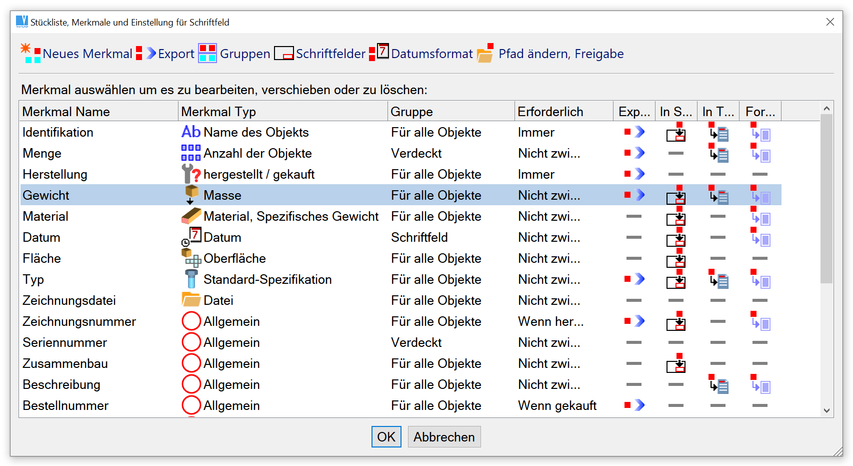Toggle the export flag for Identifikation
Viewport: 853px width, 466px height.
click(633, 132)
